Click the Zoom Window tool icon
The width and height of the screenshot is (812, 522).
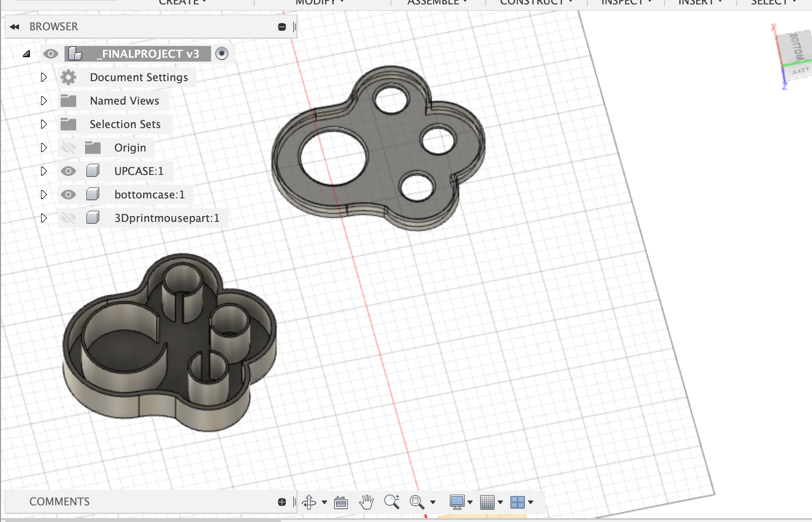pos(417,502)
